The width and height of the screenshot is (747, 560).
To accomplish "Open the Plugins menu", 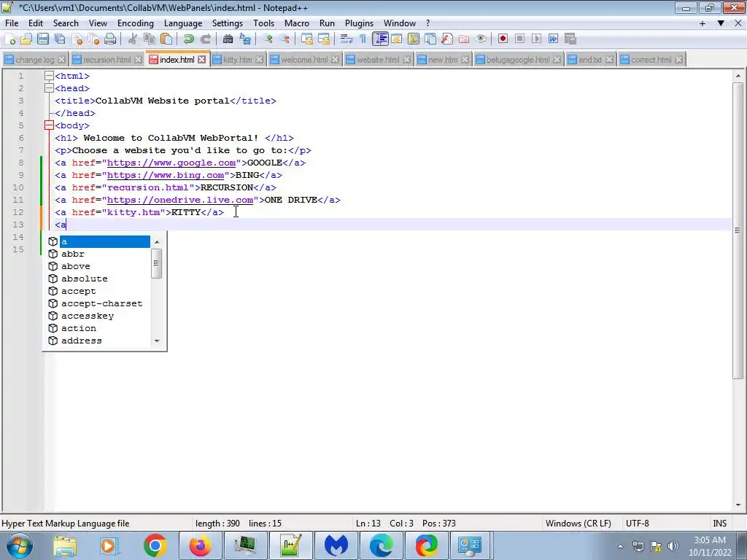I will [359, 23].
